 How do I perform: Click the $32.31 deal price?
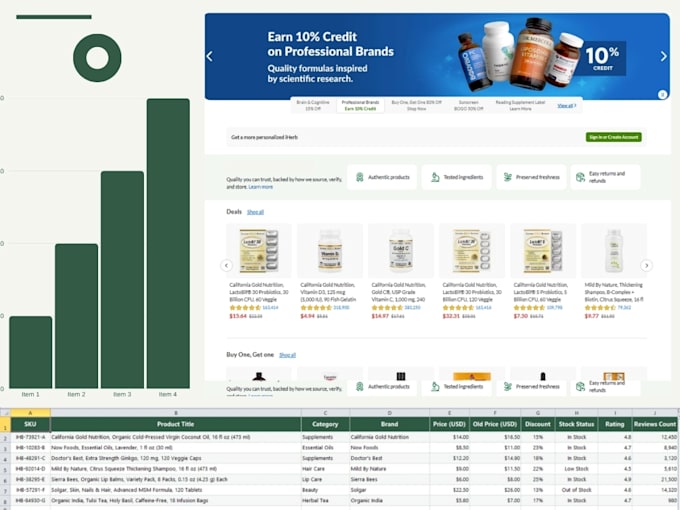click(451, 316)
